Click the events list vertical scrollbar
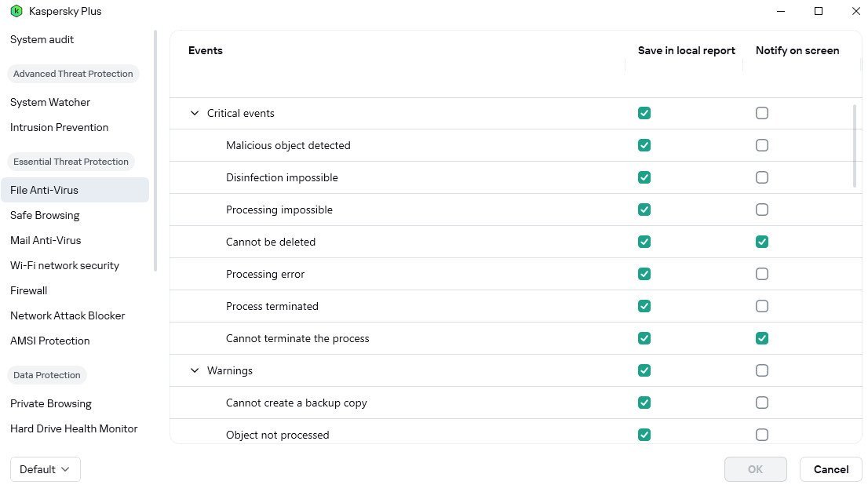This screenshot has width=868, height=492. 855,147
